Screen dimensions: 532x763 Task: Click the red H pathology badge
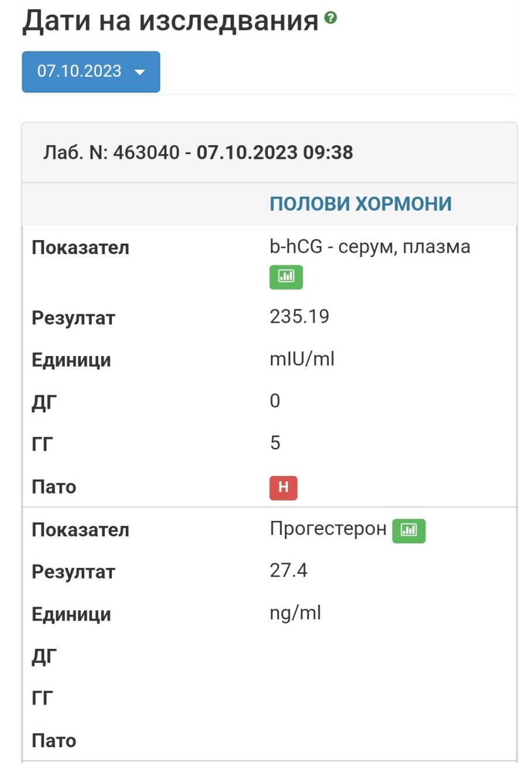[x=283, y=488]
